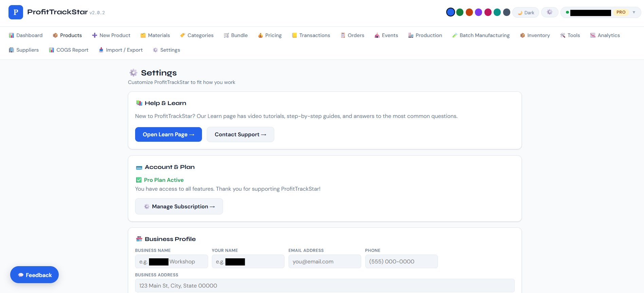Open the Materials section

point(155,35)
